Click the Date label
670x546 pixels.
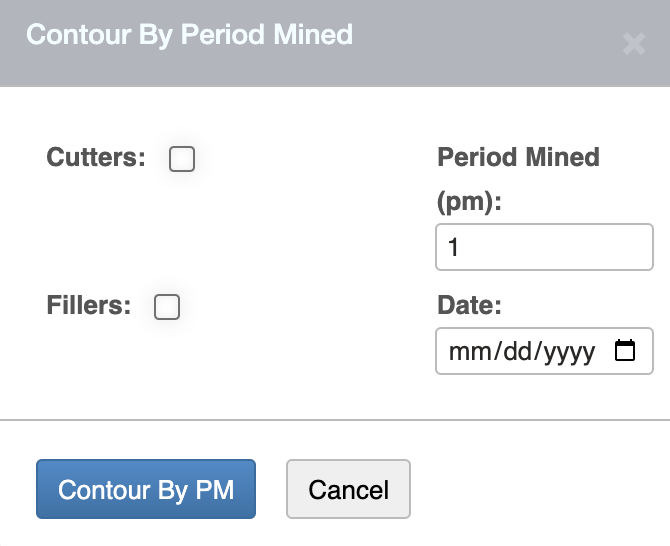(469, 305)
